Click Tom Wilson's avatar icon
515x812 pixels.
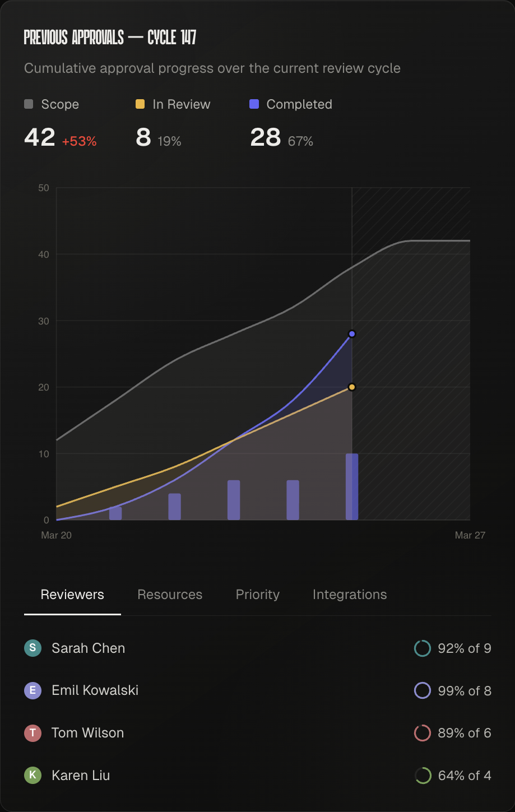pos(33,733)
